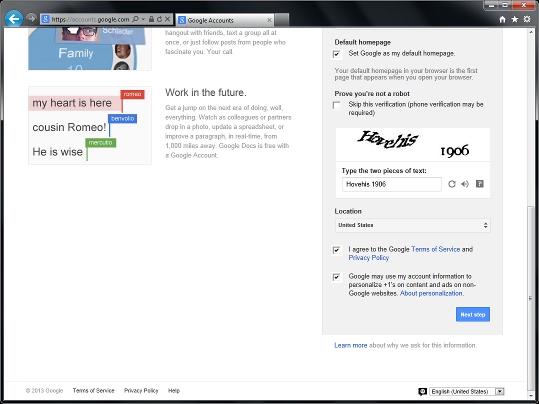The image size is (539, 404).
Task: Click the security lock icon in address bar
Action: point(151,19)
